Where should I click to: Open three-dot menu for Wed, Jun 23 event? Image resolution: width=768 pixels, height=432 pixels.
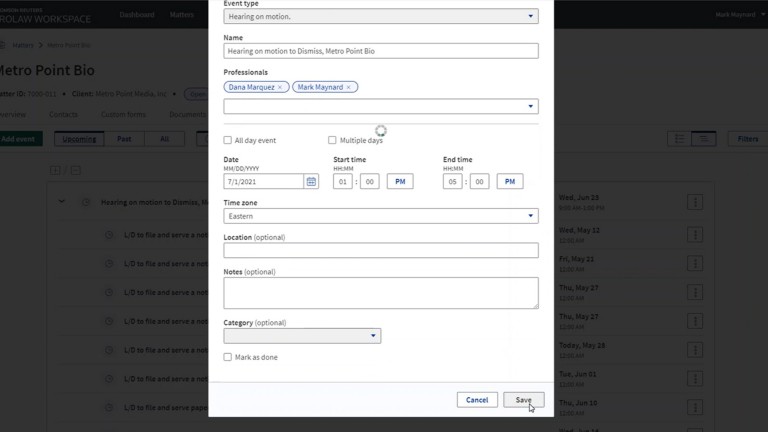[694, 202]
